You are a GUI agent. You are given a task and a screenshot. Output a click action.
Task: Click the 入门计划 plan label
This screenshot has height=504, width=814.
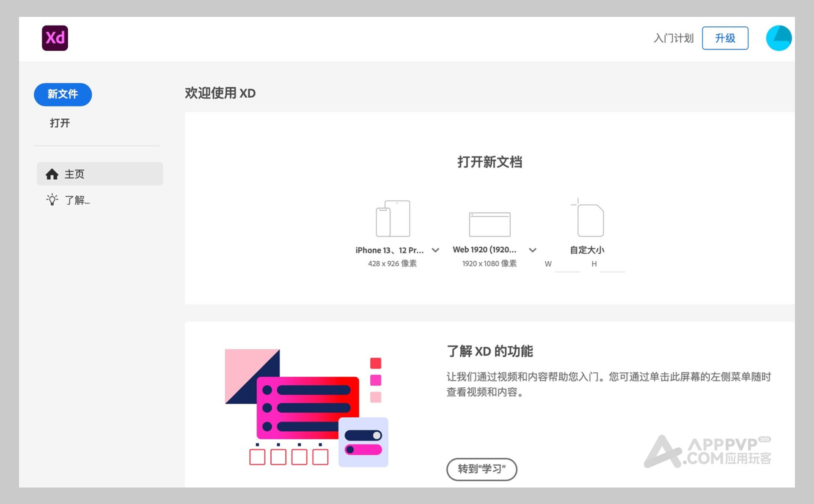pyautogui.click(x=674, y=38)
